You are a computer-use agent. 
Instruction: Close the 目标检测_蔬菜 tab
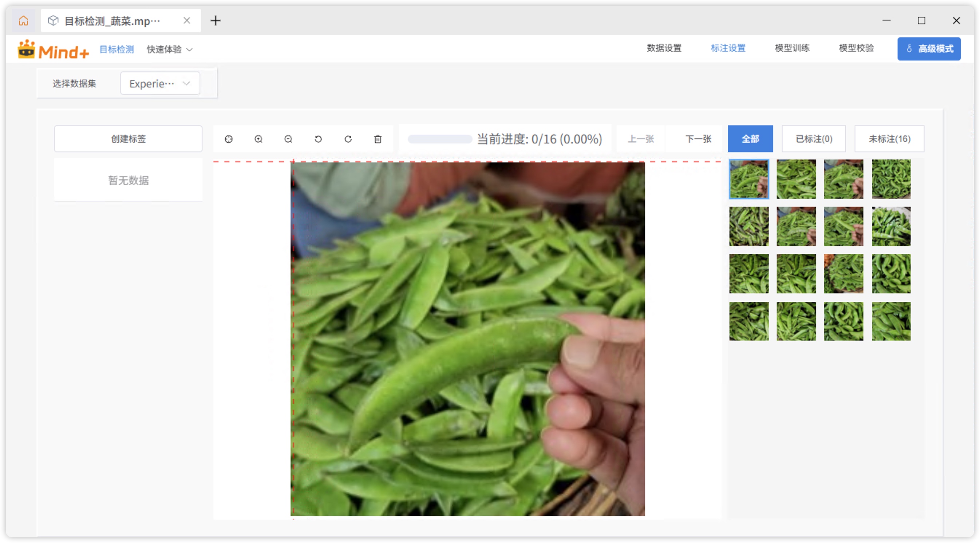187,20
